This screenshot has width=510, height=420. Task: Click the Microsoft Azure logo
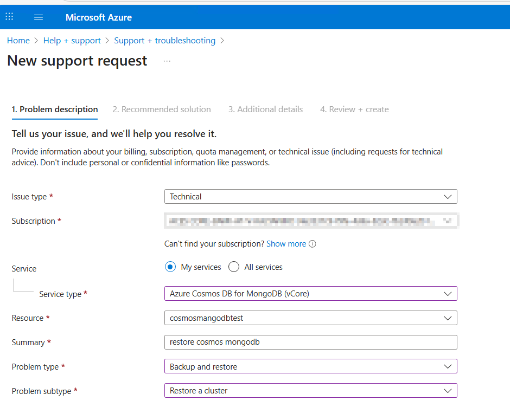tap(98, 17)
